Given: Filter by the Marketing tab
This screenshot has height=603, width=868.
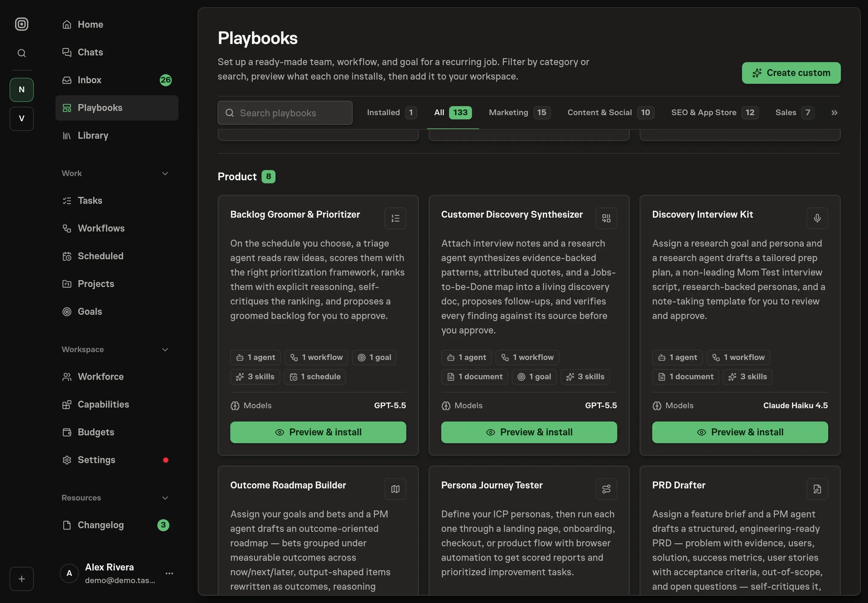Looking at the screenshot, I should pyautogui.click(x=519, y=112).
